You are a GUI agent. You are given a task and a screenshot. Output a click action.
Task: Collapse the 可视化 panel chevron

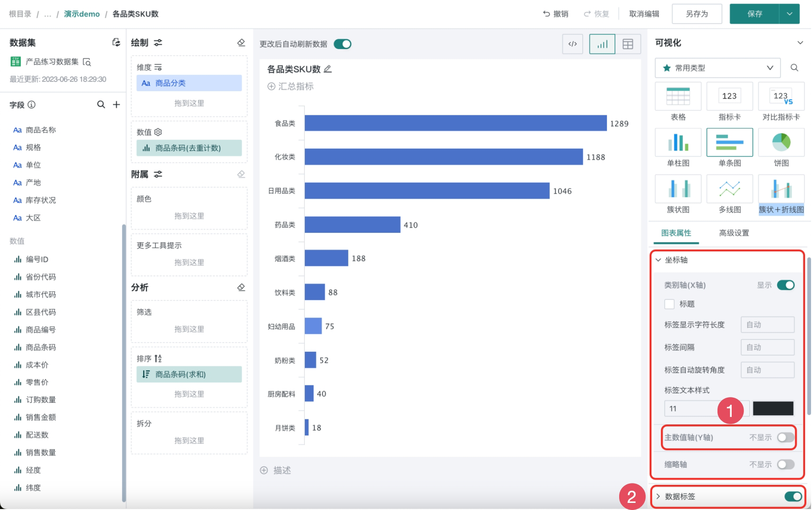(800, 42)
